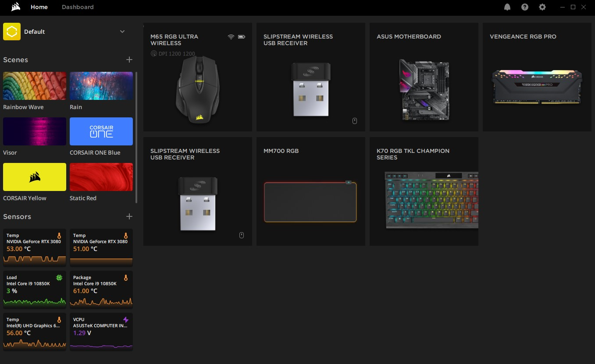
Task: Click the Sensors section heading
Action: (17, 216)
